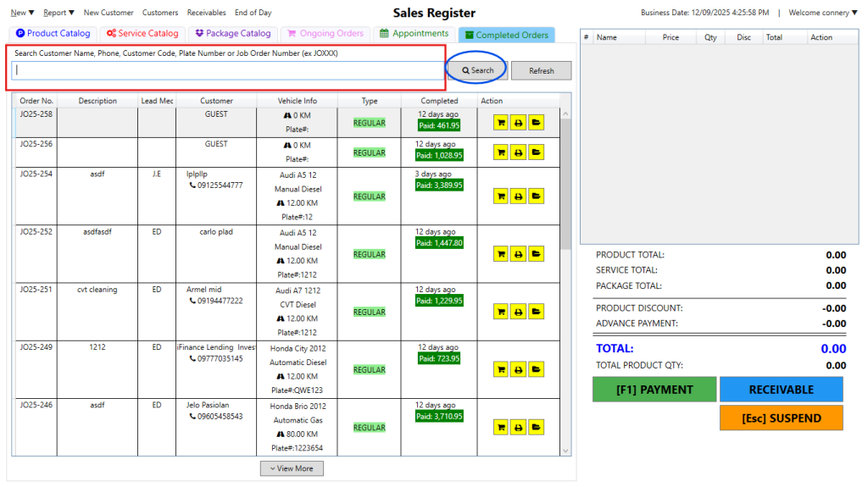
Task: Open folder icon for order JO25-254
Action: 536,196
